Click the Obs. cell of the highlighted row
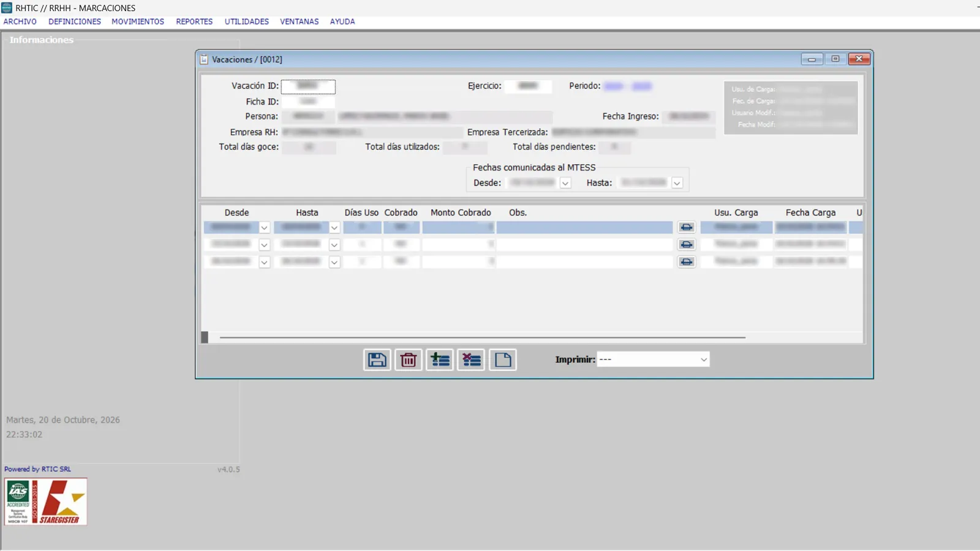Image resolution: width=980 pixels, height=551 pixels. [584, 227]
